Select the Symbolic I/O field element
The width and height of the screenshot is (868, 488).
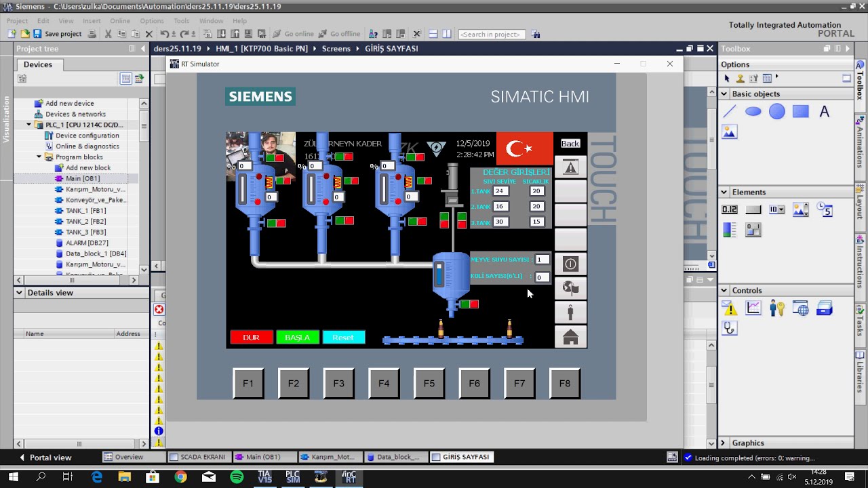pyautogui.click(x=777, y=210)
